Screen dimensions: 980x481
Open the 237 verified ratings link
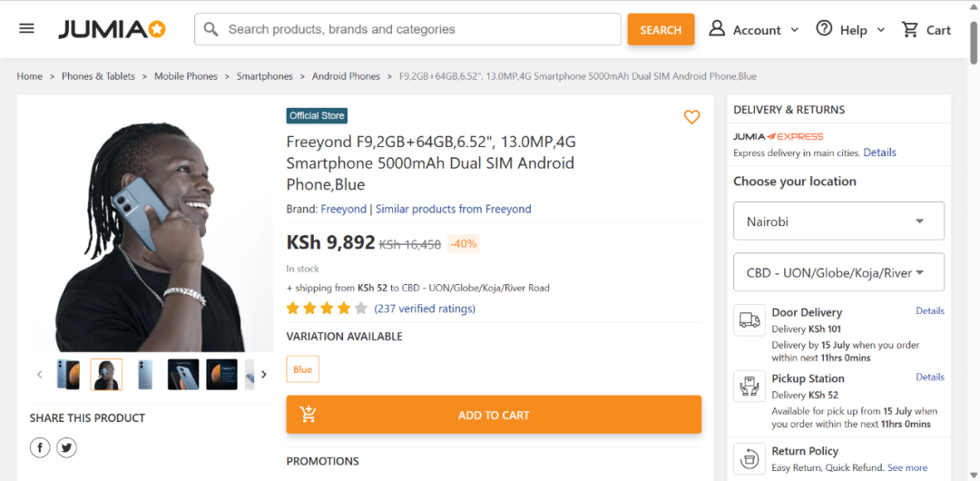pyautogui.click(x=425, y=309)
